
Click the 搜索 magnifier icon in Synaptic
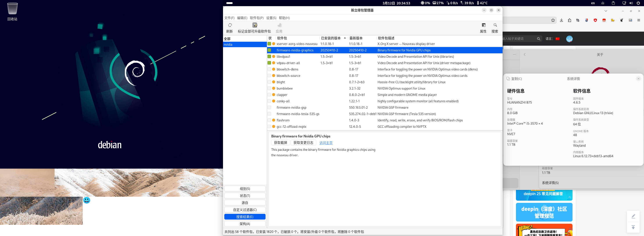coord(495,25)
